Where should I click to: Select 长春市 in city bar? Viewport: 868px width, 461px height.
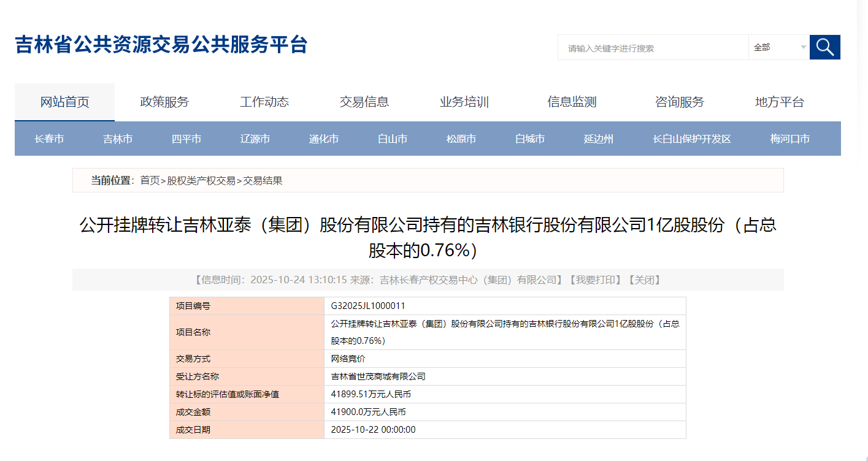pyautogui.click(x=49, y=139)
